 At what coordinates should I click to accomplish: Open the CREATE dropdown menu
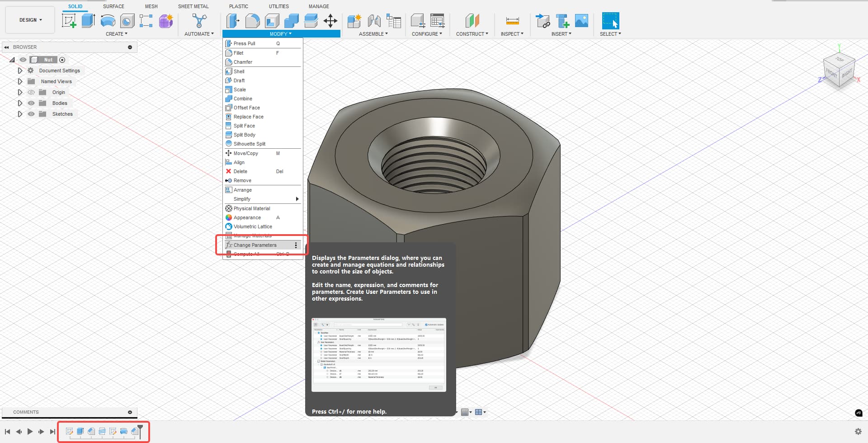coord(117,34)
